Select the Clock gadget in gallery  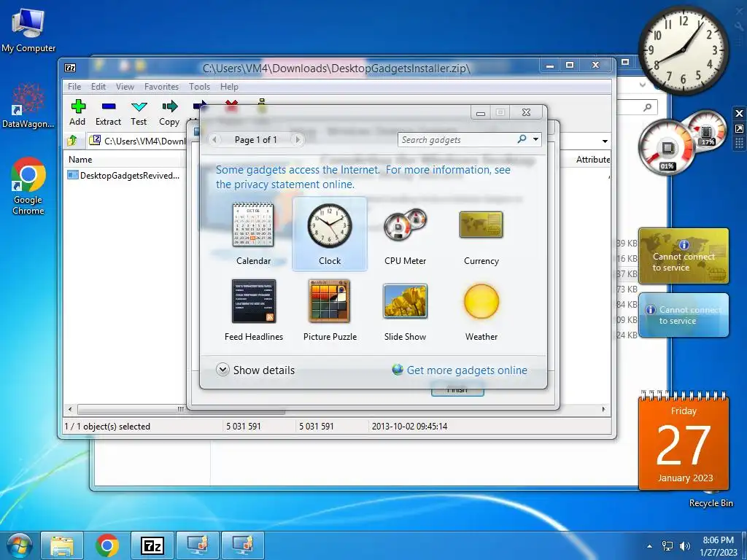pos(330,234)
